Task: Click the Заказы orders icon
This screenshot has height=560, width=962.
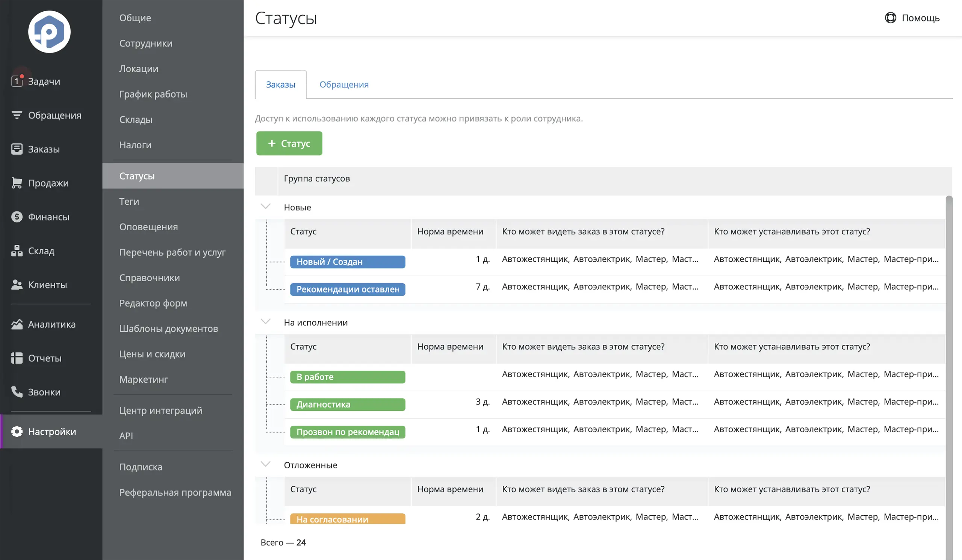Action: coord(17,149)
